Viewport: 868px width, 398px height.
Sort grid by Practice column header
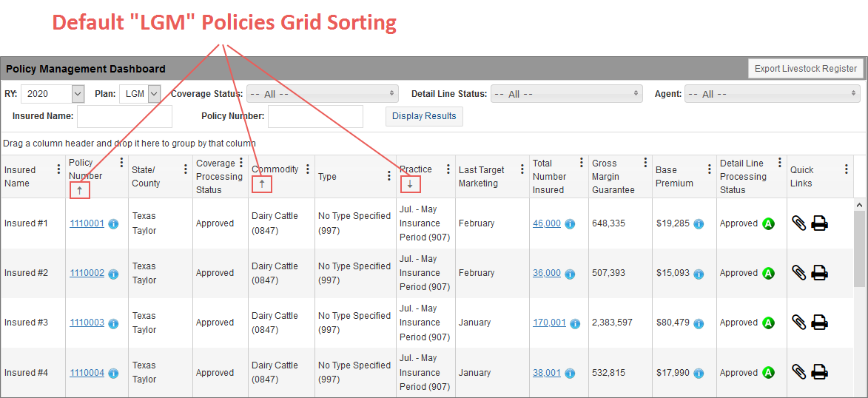[415, 169]
